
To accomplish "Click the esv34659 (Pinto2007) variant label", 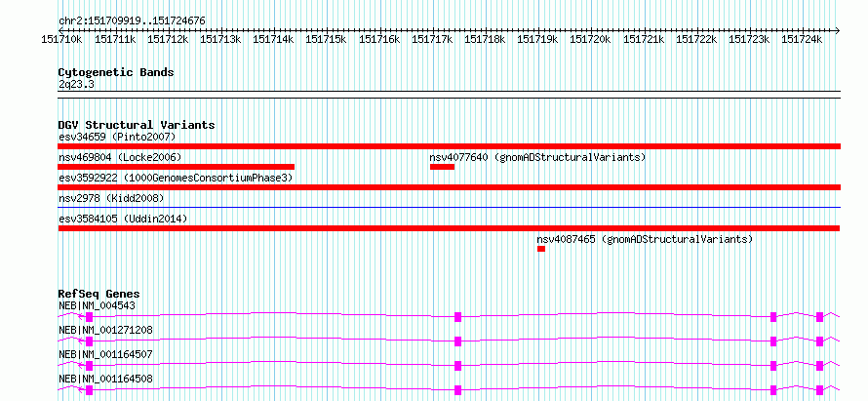I will point(117,137).
